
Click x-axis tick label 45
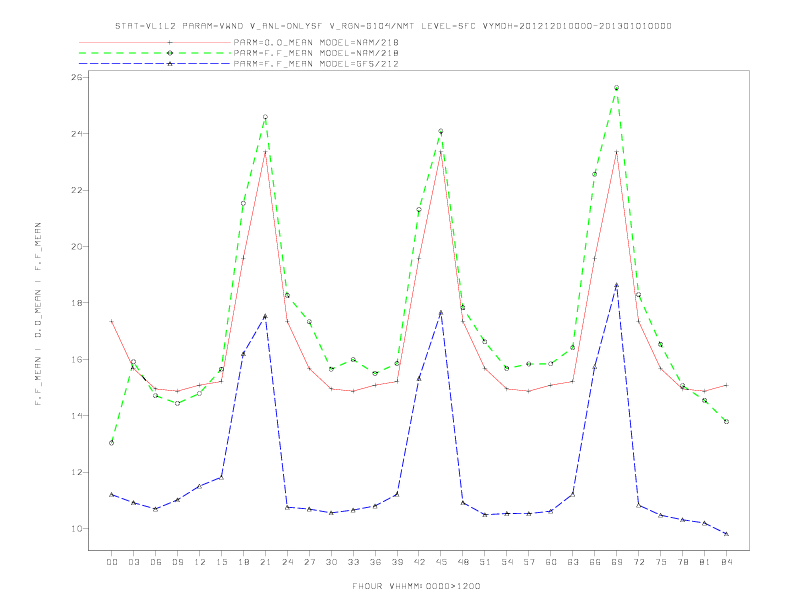coord(441,562)
